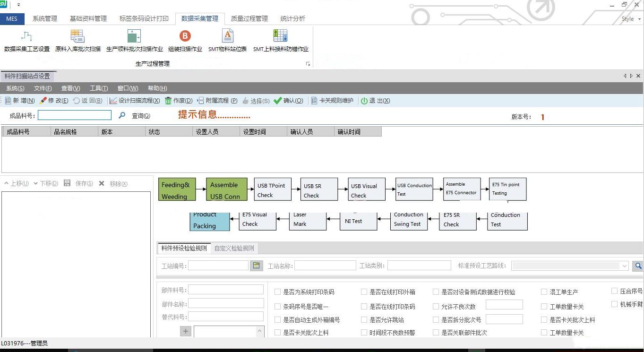Click the 工站编号 lookup list icon

click(256, 266)
